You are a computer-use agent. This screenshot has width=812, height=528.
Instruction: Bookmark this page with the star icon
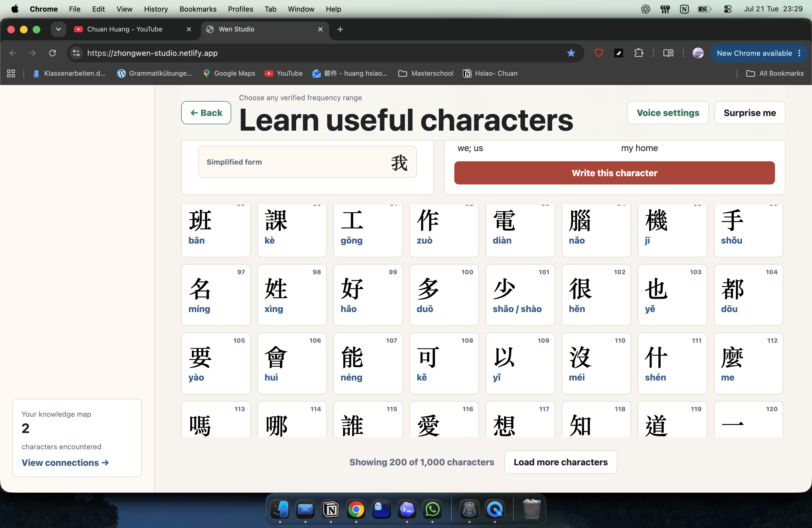(x=571, y=53)
